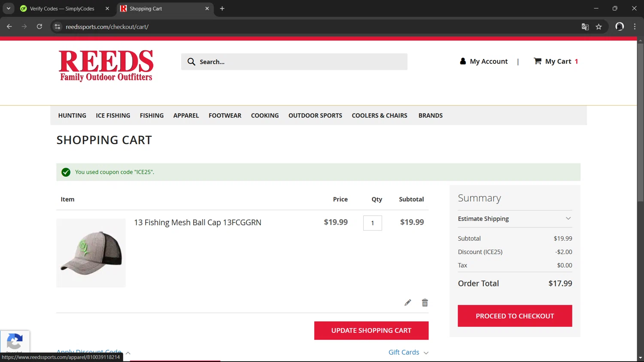This screenshot has height=362, width=644.
Task: Click the page vertical scrollbar
Action: click(640, 122)
